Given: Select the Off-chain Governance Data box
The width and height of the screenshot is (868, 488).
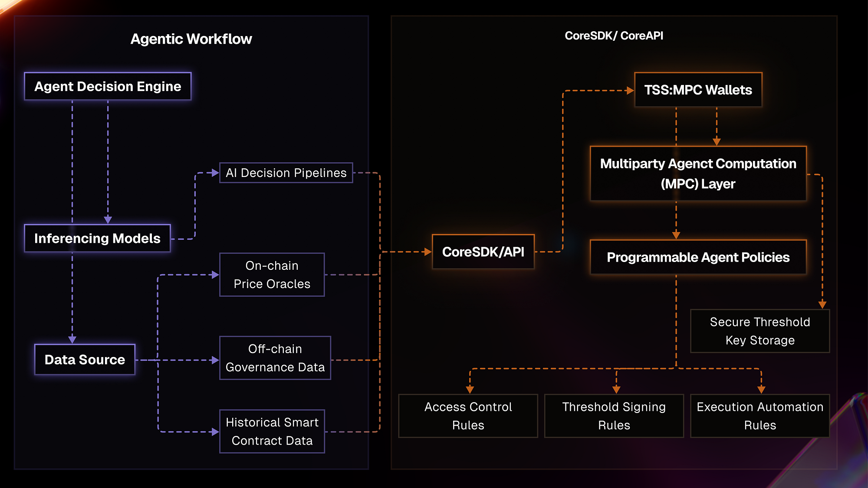Looking at the screenshot, I should [x=275, y=358].
